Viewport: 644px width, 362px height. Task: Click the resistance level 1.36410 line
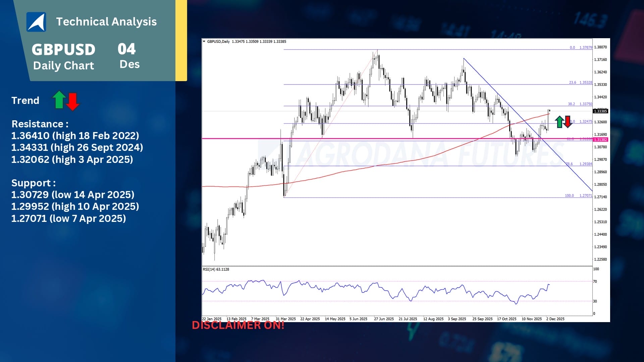coord(75,136)
